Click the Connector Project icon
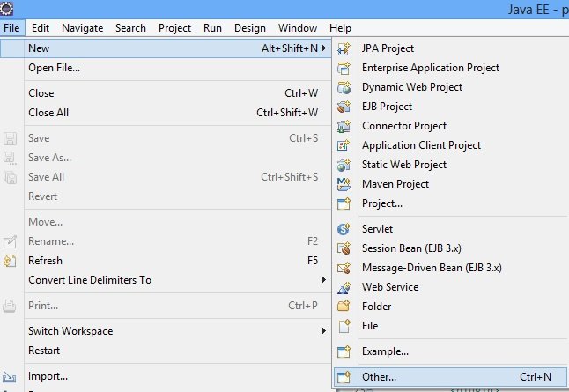This screenshot has width=569, height=392. tap(344, 126)
